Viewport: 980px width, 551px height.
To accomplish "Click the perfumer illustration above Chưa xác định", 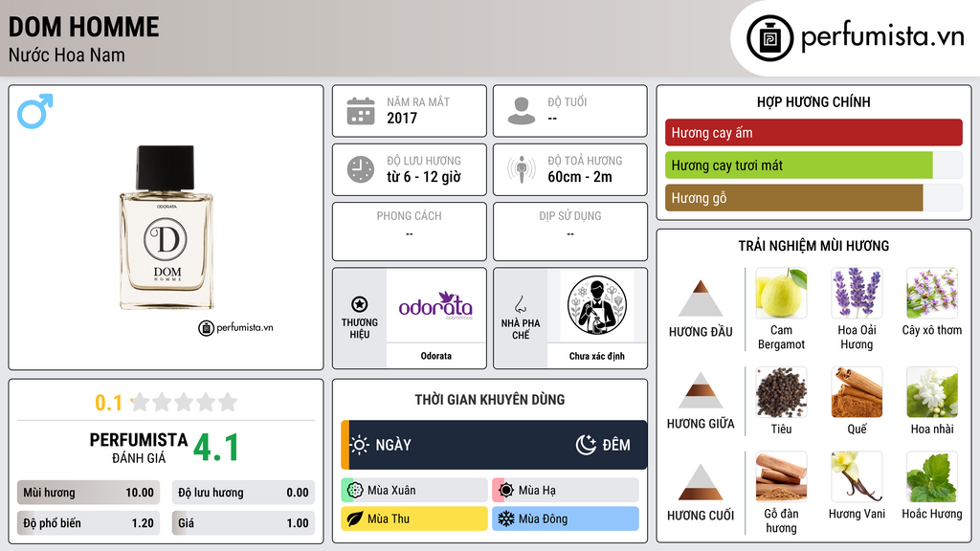I will pyautogui.click(x=597, y=305).
